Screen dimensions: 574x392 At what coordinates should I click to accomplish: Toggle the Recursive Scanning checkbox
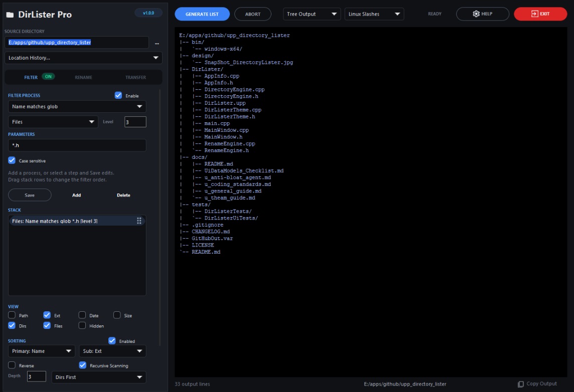(83, 365)
